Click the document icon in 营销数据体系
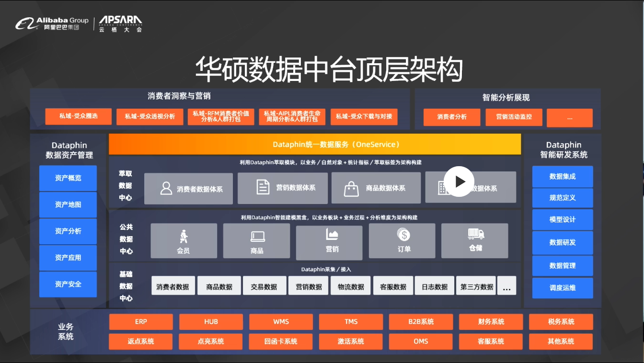 263,187
